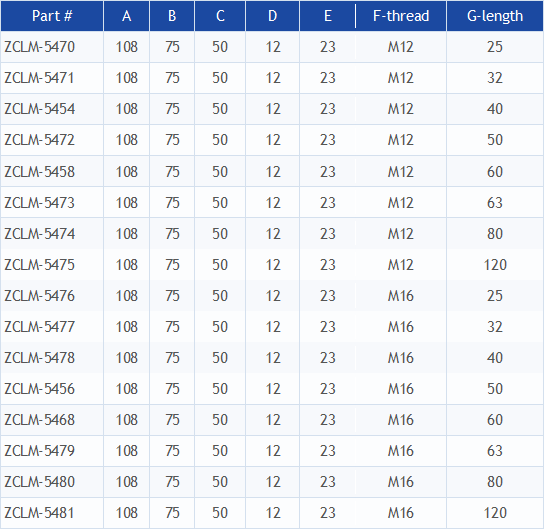
Task: Choose the ZCLM-5481 part entry
Action: tap(39, 513)
